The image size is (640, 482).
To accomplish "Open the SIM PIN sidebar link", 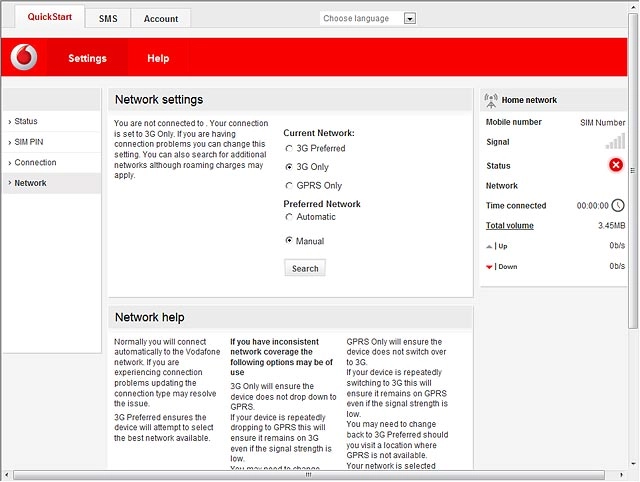I will click(x=29, y=142).
